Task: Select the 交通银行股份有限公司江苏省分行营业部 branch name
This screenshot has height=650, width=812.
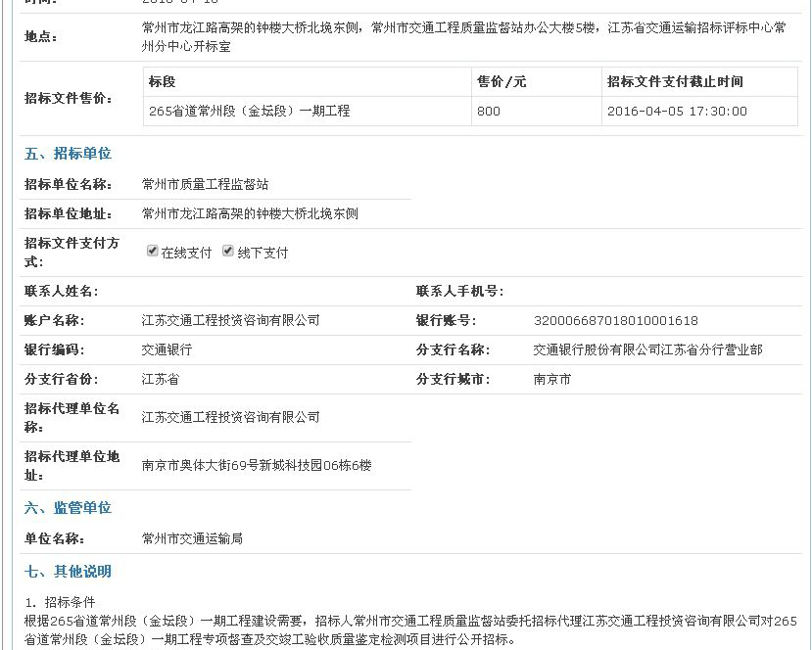Action: [x=647, y=350]
